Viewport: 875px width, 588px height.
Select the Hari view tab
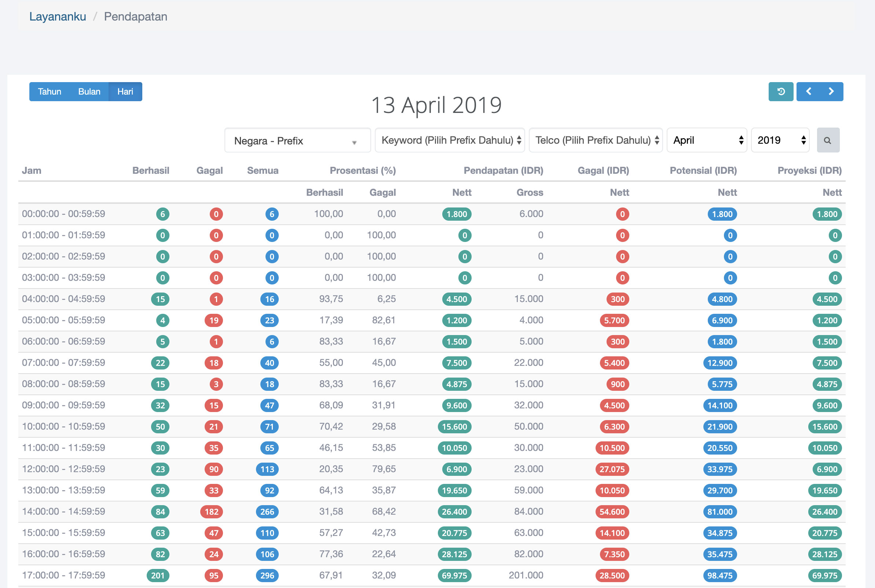click(x=125, y=92)
